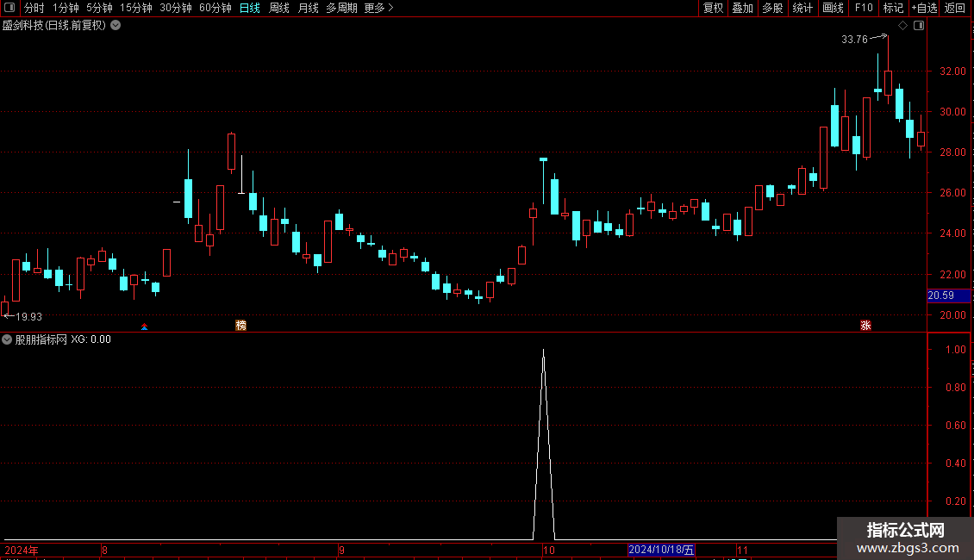Click the 榜 marker icon under chart
The height and width of the screenshot is (560, 974).
241,326
